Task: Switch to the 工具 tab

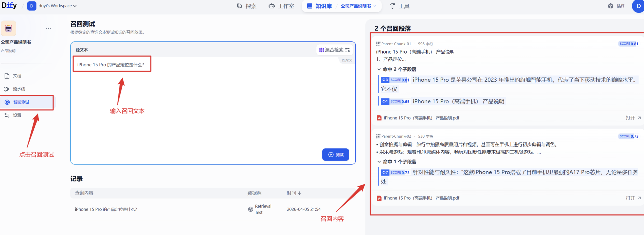Action: (x=399, y=6)
